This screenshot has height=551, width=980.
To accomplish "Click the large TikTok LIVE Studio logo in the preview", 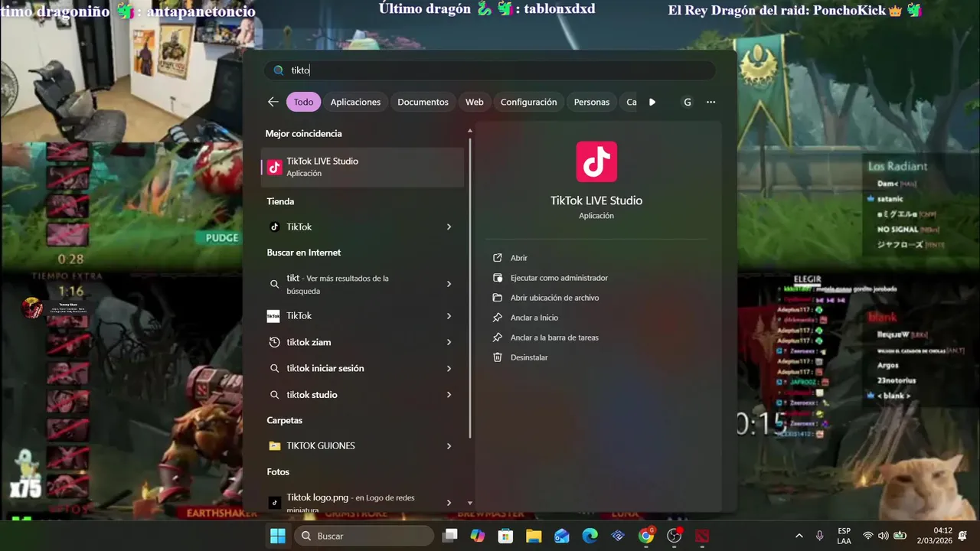I will click(596, 161).
